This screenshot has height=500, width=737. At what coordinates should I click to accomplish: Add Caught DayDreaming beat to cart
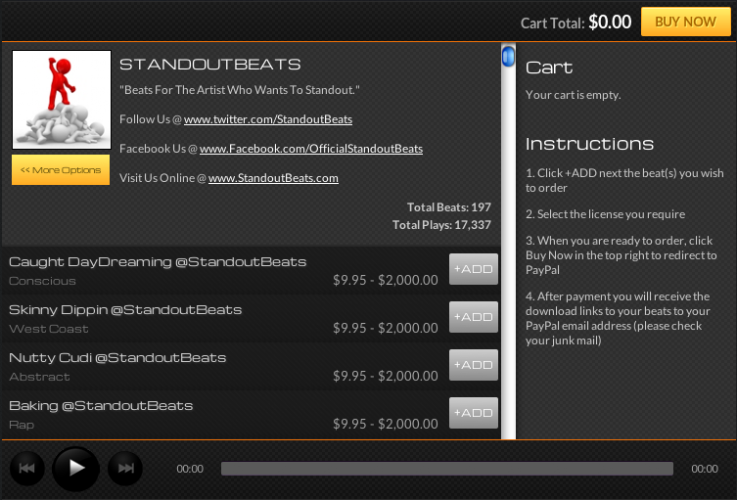[x=473, y=269]
